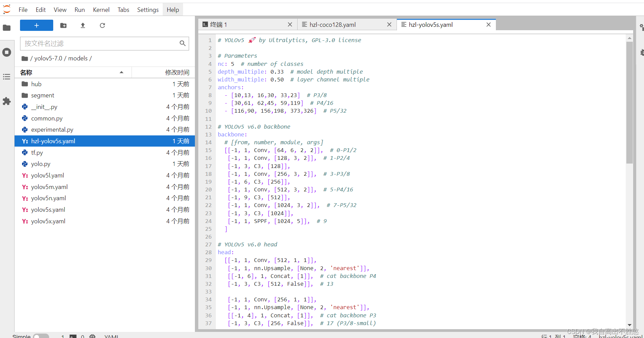Click the Python icon beside yolo.py

tap(25, 164)
